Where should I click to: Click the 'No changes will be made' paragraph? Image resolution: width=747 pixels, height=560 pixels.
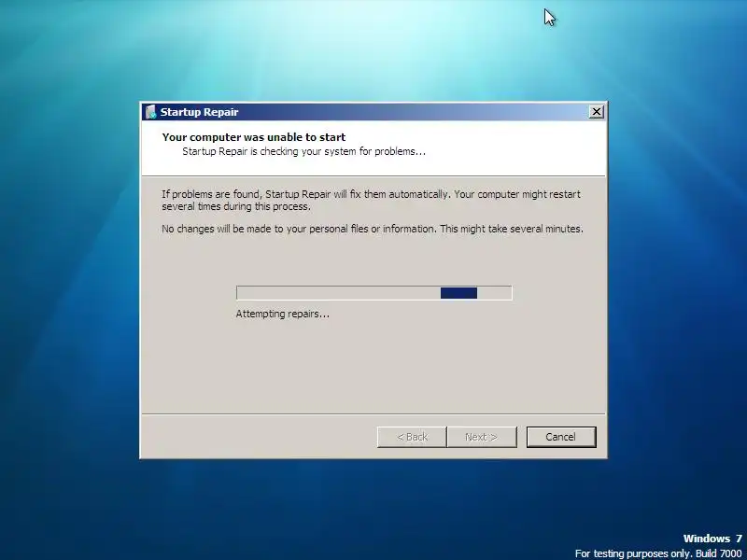[x=373, y=229]
